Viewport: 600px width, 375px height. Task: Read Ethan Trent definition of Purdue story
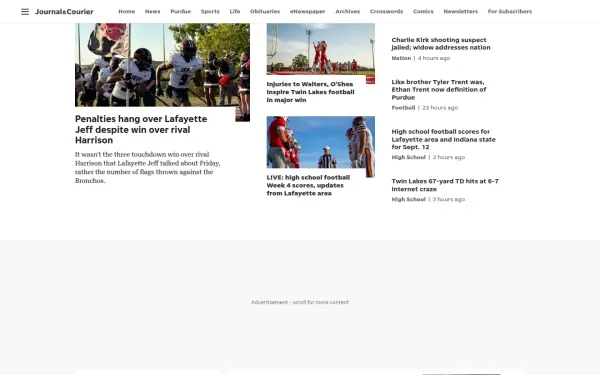[x=439, y=90]
